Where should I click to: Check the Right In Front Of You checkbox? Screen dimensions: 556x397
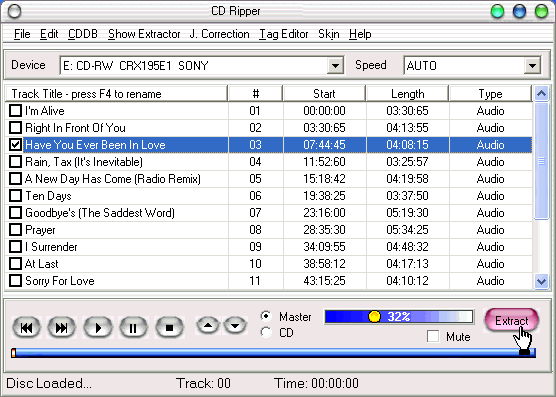(x=15, y=128)
